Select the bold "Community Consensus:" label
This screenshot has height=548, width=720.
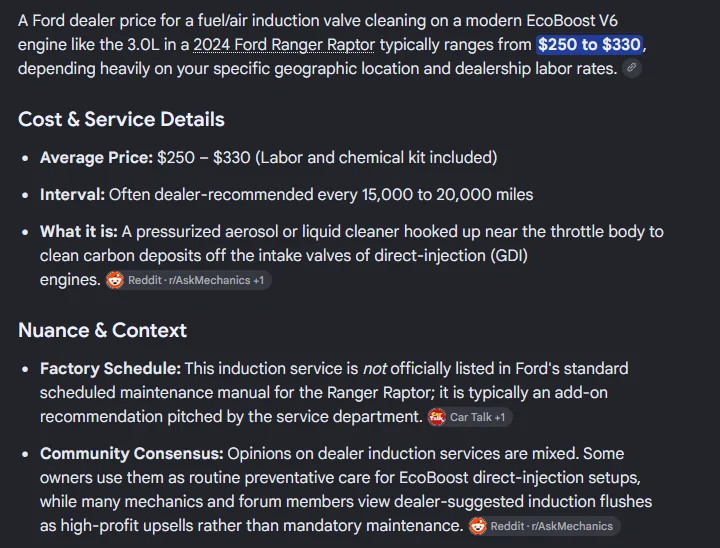coord(131,453)
